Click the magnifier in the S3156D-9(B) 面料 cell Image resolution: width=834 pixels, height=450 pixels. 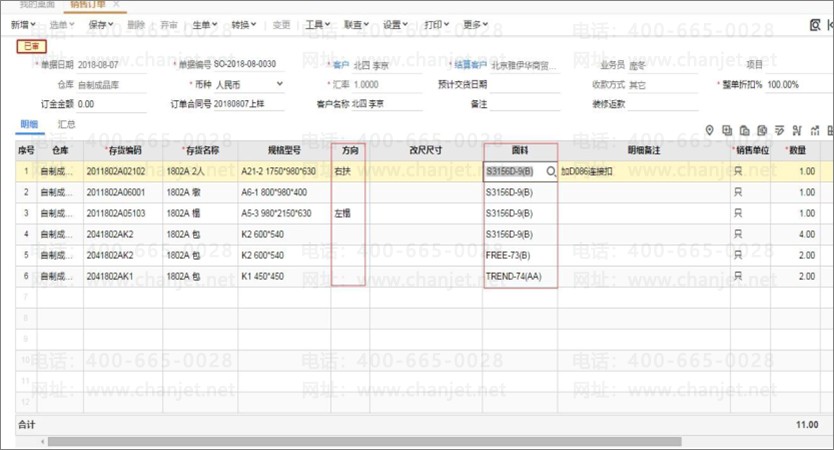551,171
